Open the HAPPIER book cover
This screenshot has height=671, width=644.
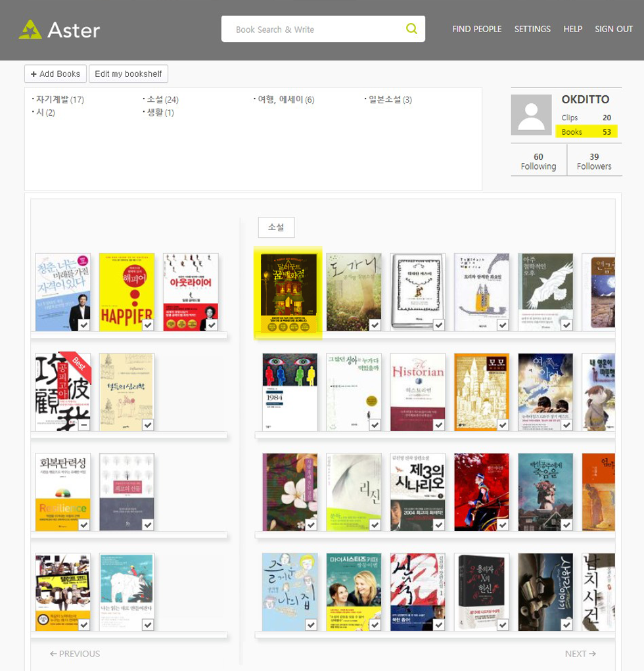(x=127, y=292)
